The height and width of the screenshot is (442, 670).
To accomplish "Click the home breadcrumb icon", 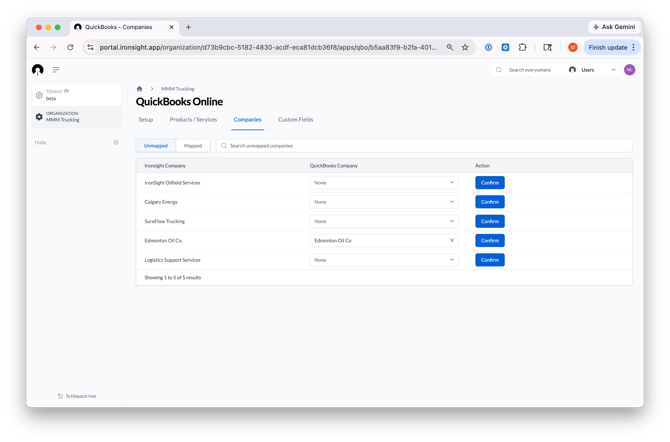I will pyautogui.click(x=139, y=89).
